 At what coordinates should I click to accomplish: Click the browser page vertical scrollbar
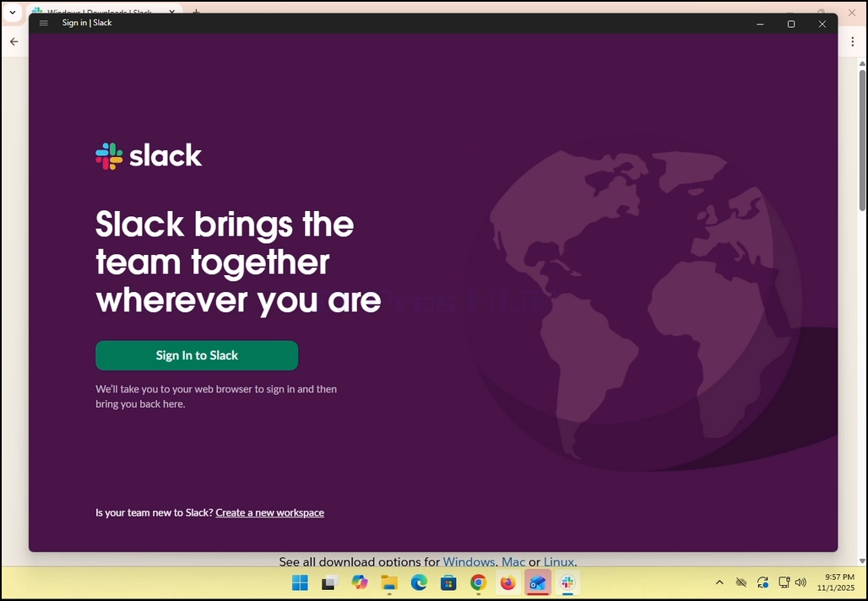point(862,140)
